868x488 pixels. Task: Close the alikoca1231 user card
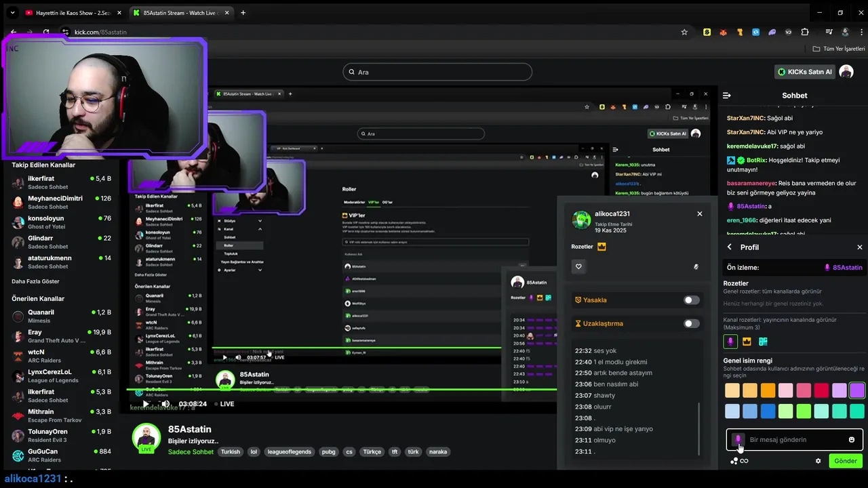pos(700,213)
